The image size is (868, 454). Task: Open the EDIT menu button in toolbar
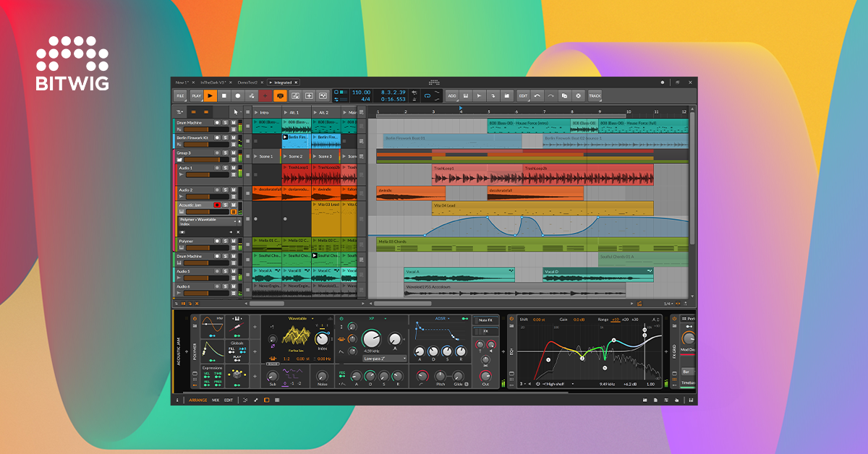pos(523,95)
